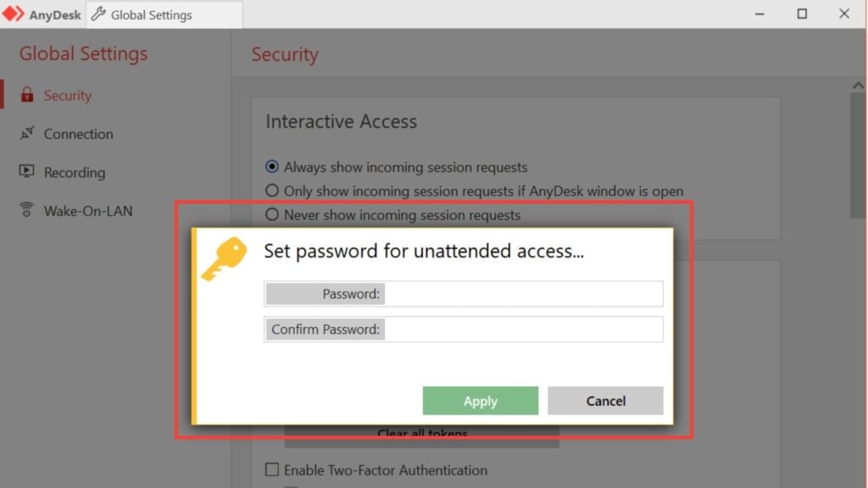Click the Confirm Password input field
This screenshot has height=488, width=868.
coord(523,330)
